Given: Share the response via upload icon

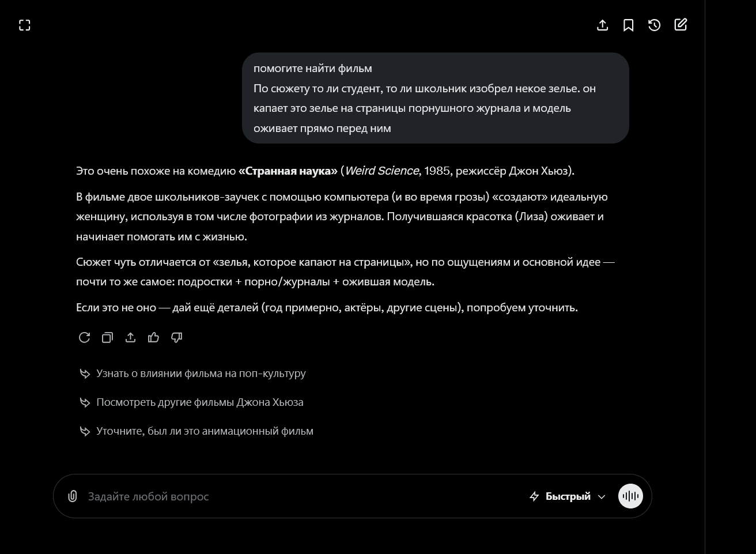Looking at the screenshot, I should click(130, 337).
